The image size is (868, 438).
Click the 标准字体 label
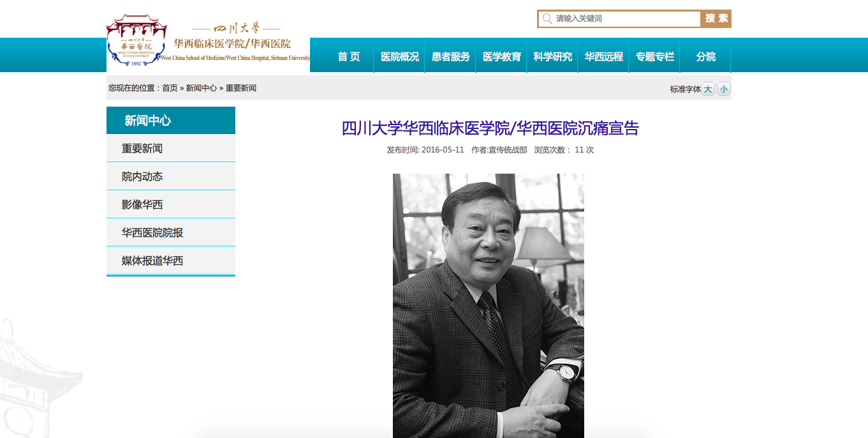point(685,89)
